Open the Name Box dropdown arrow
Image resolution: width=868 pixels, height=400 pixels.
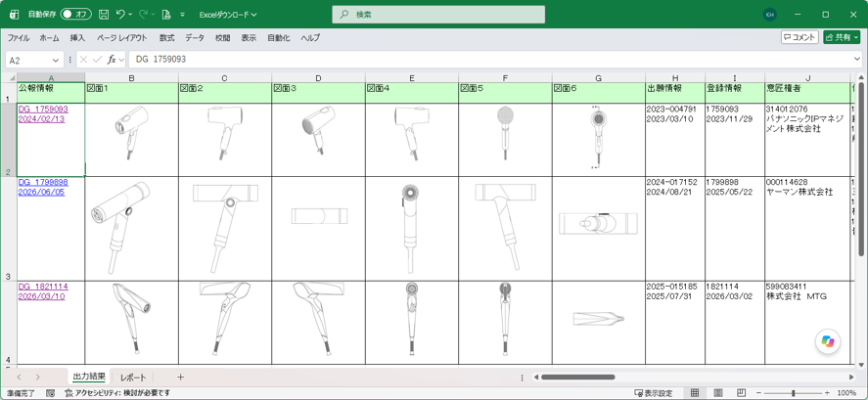tap(56, 60)
